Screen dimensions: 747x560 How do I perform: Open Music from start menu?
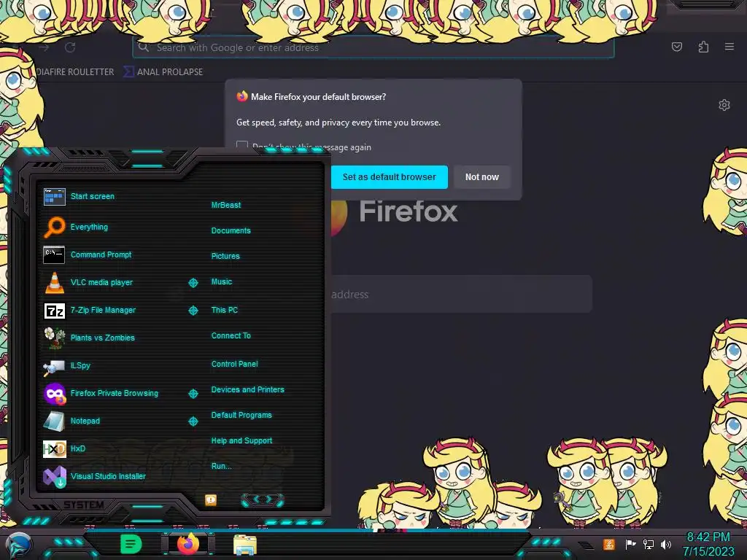pos(222,282)
